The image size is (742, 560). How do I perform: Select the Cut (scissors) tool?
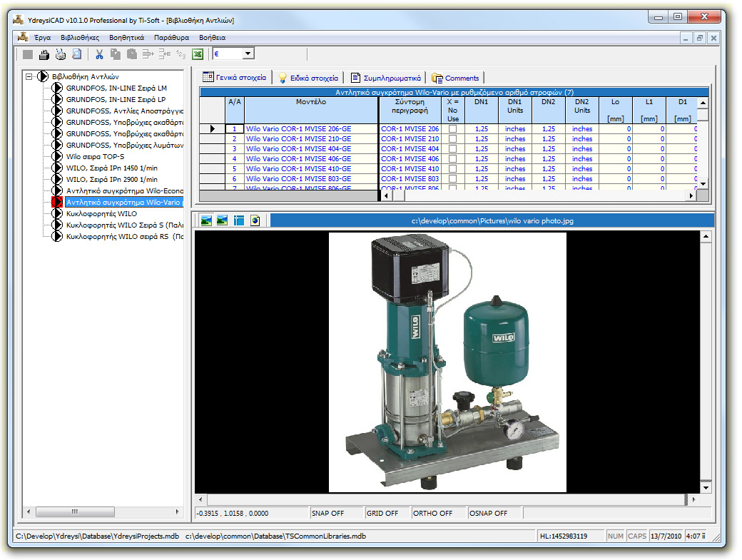(x=99, y=53)
